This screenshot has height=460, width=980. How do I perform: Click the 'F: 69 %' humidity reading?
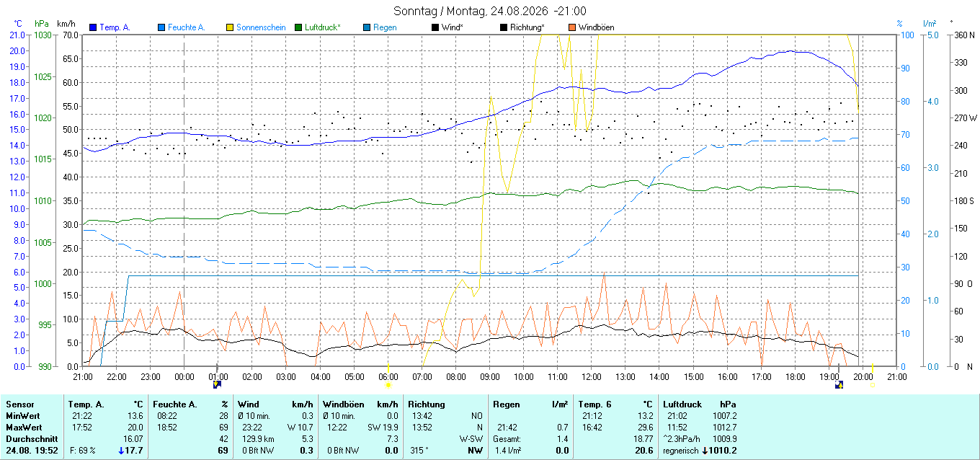pyautogui.click(x=84, y=451)
